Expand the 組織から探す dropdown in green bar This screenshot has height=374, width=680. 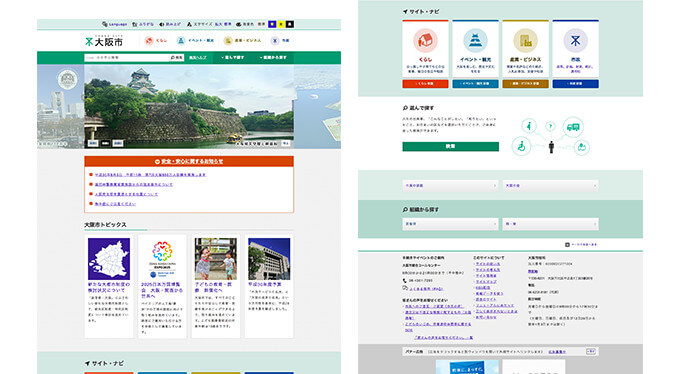coord(273,57)
